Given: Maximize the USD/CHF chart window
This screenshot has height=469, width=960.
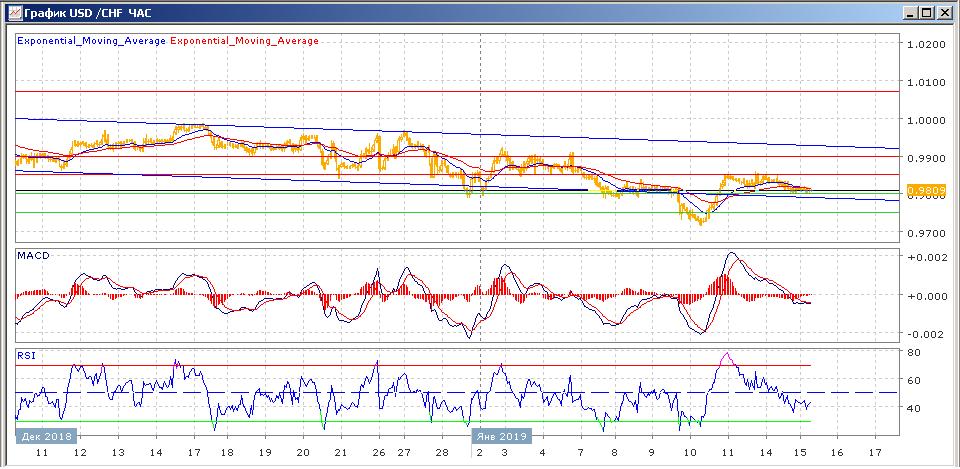Looking at the screenshot, I should pos(926,12).
